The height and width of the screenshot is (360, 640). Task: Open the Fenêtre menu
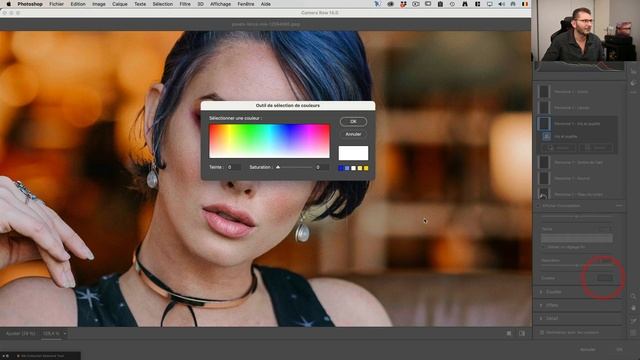click(246, 4)
